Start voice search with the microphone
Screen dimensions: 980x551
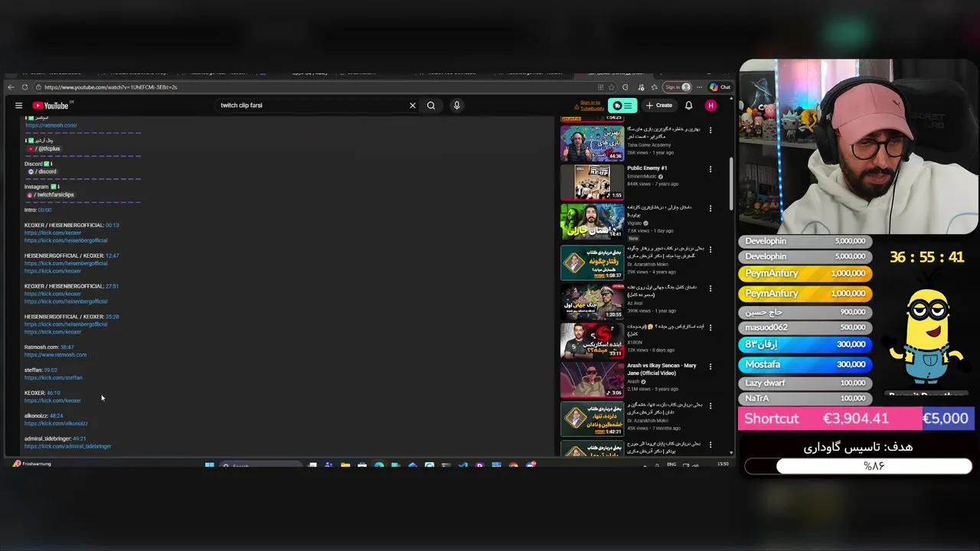(x=457, y=106)
